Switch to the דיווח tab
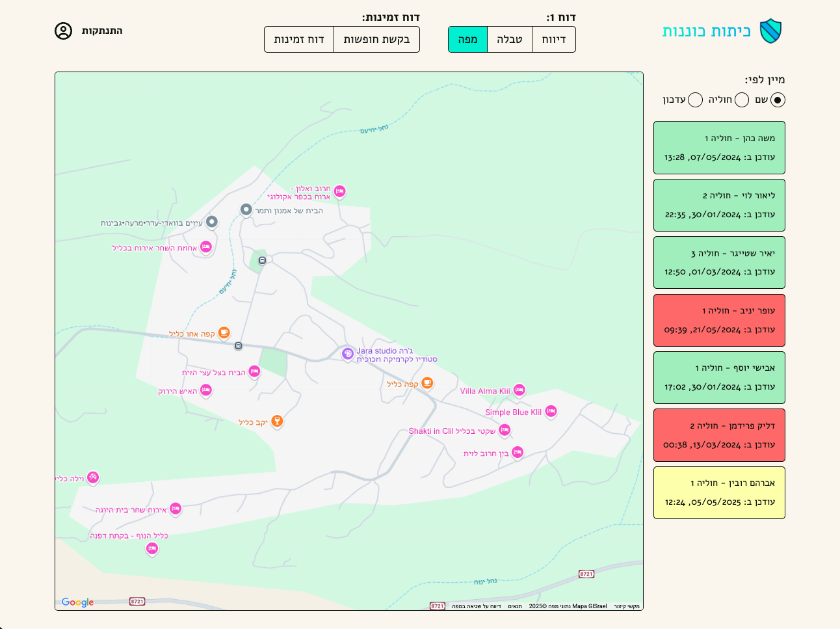 pyautogui.click(x=554, y=39)
